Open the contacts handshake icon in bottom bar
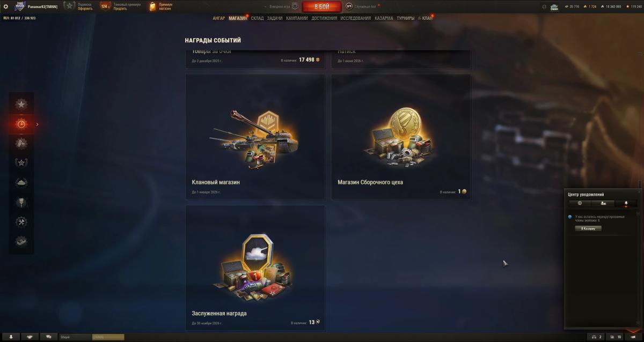 30,337
